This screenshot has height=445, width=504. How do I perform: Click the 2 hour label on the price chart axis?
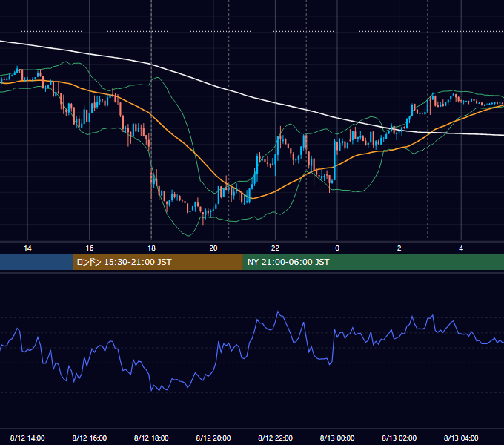point(399,248)
